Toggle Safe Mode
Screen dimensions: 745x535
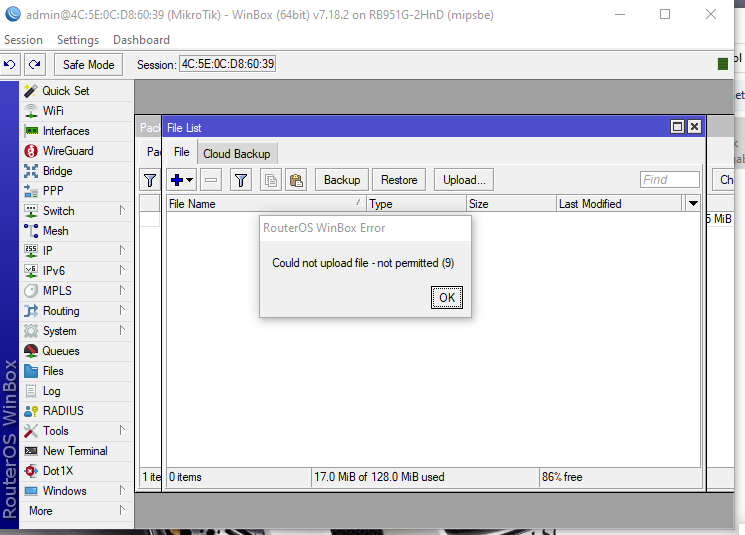[88, 64]
